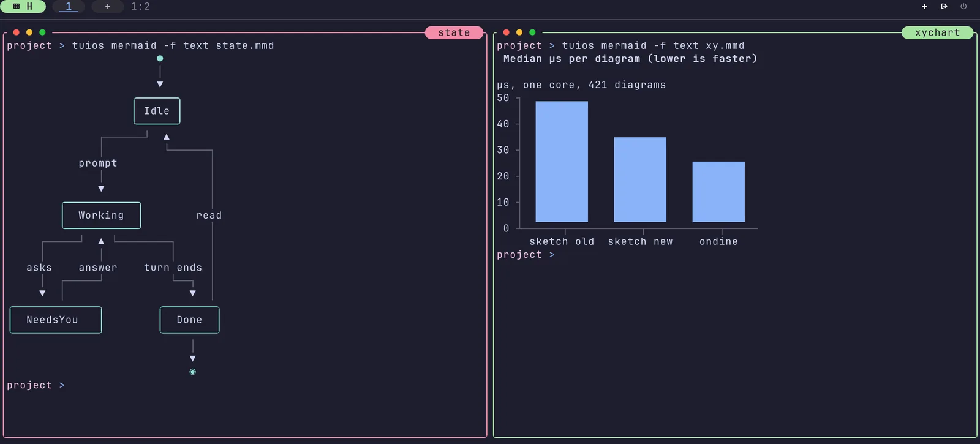Screen dimensions: 980x444
Task: Click the plus icon at top right
Action: (x=924, y=7)
